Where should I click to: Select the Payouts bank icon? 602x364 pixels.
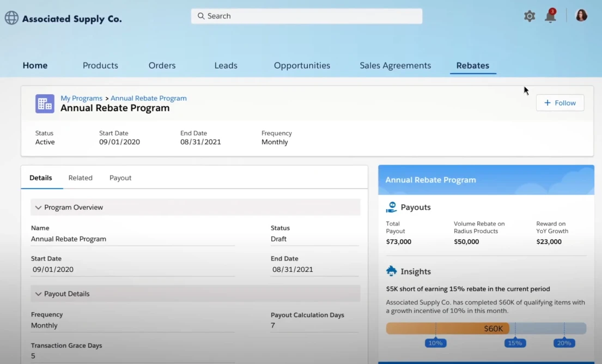(x=391, y=207)
